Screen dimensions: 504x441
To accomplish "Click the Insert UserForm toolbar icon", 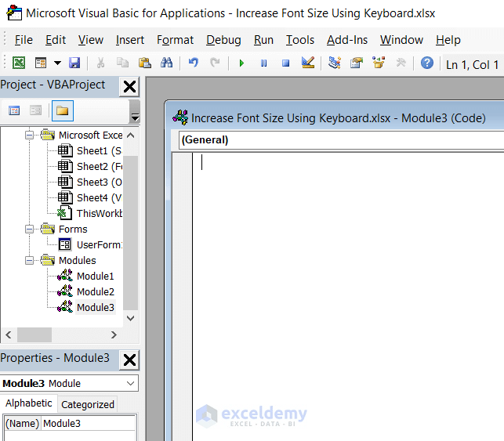I will pyautogui.click(x=41, y=63).
